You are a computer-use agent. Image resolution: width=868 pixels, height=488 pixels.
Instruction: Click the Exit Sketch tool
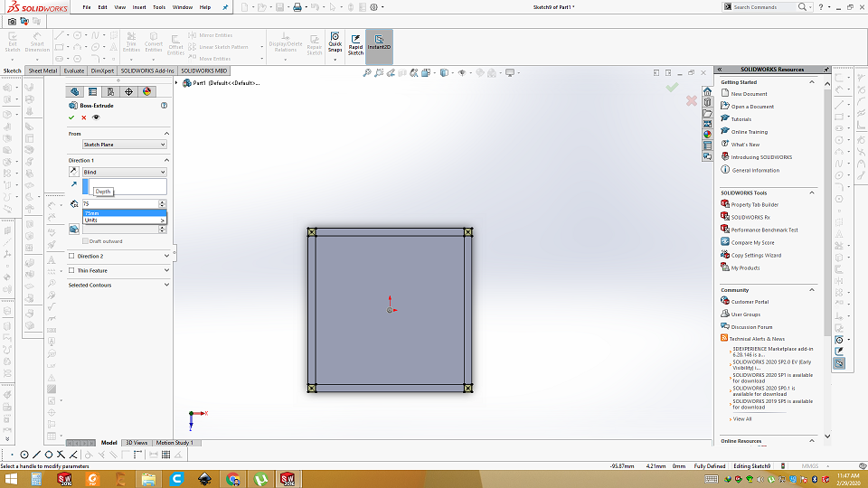coord(12,42)
